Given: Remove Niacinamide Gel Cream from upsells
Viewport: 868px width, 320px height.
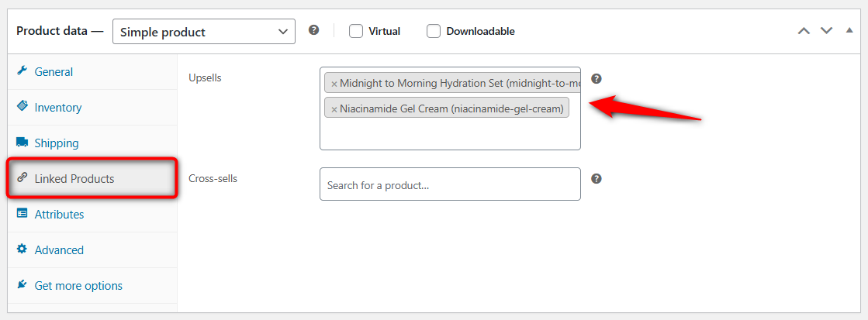Looking at the screenshot, I should point(334,109).
